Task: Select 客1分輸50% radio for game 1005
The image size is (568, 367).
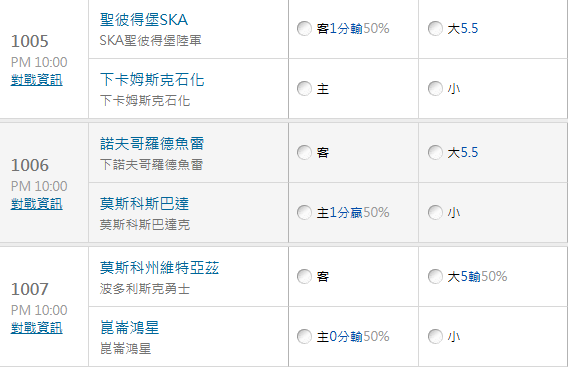Action: (x=304, y=29)
